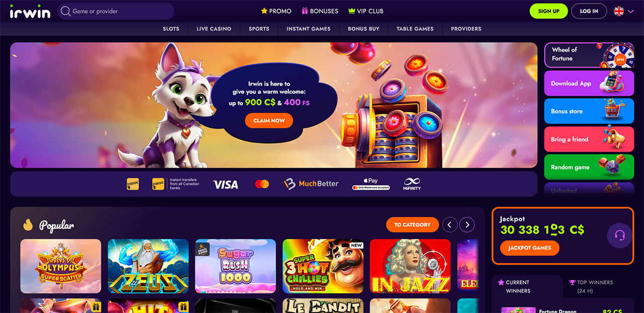Open Promo with star icon
The width and height of the screenshot is (644, 313).
276,11
